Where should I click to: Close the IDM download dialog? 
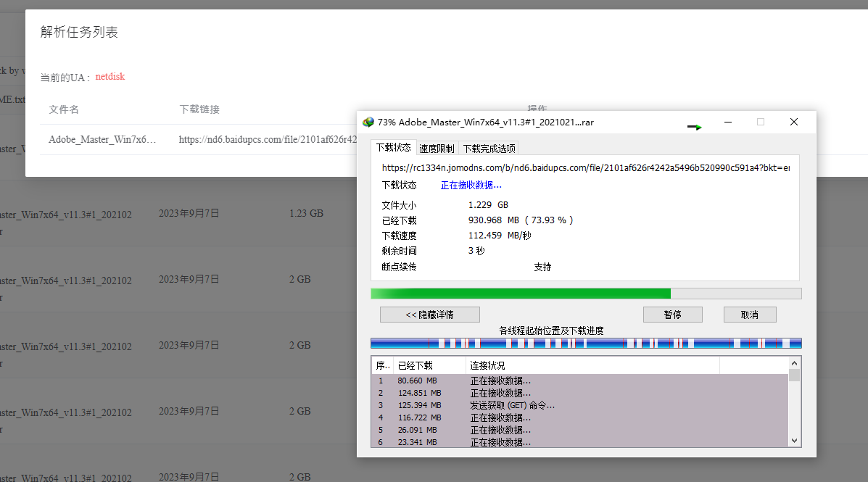794,122
